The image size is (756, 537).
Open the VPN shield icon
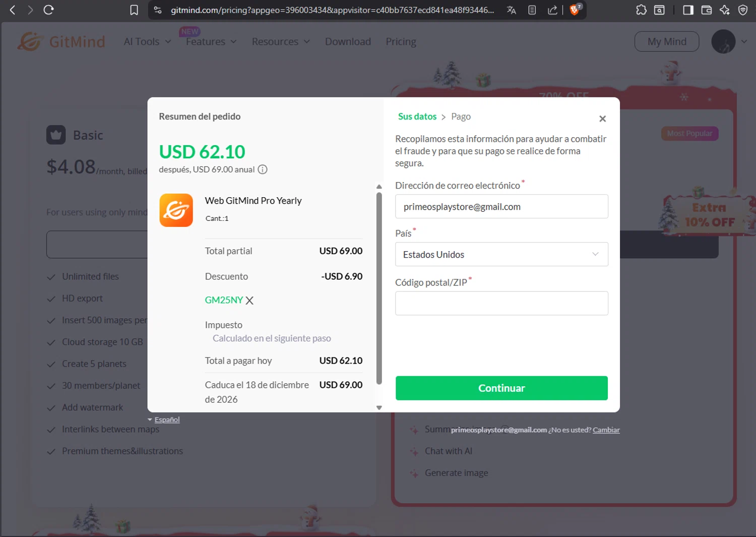point(743,10)
